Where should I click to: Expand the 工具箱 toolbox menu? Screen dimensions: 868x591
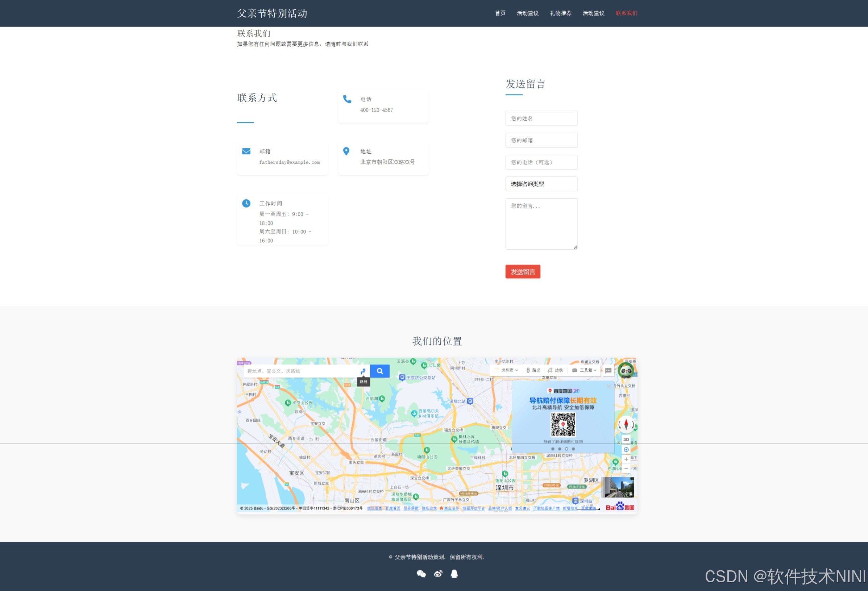pos(585,370)
